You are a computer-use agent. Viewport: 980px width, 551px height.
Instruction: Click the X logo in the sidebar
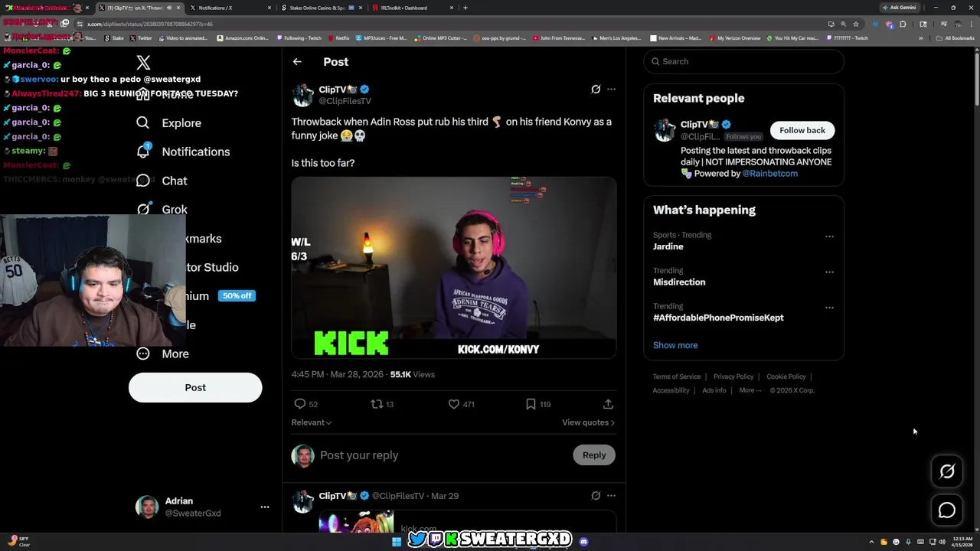tap(143, 63)
